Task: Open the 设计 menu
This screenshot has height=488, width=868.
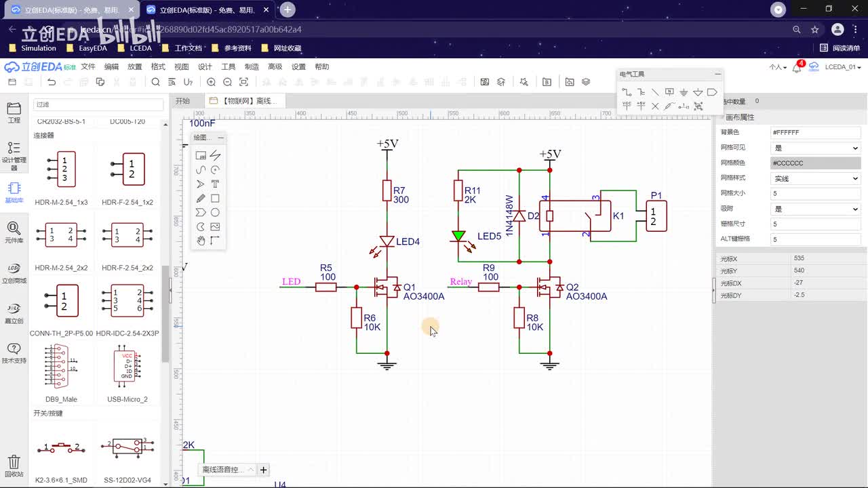Action: pyautogui.click(x=205, y=66)
